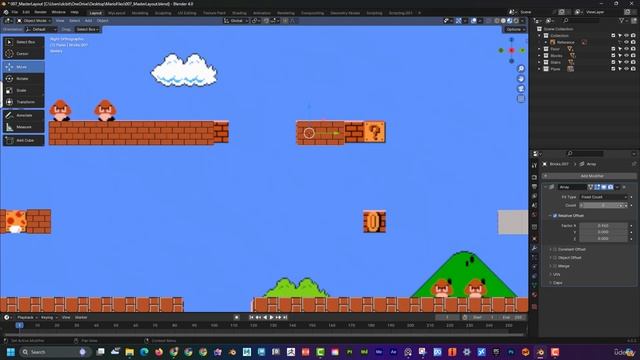This screenshot has height=360, width=640.
Task: Pick the Rotate tool
Action: coord(24,78)
